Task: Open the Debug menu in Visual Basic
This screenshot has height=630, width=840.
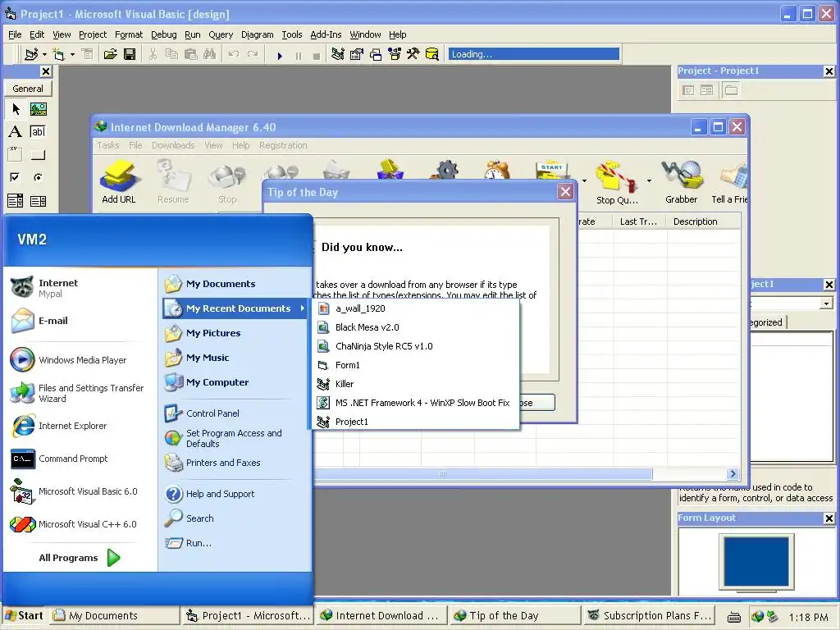Action: point(163,34)
